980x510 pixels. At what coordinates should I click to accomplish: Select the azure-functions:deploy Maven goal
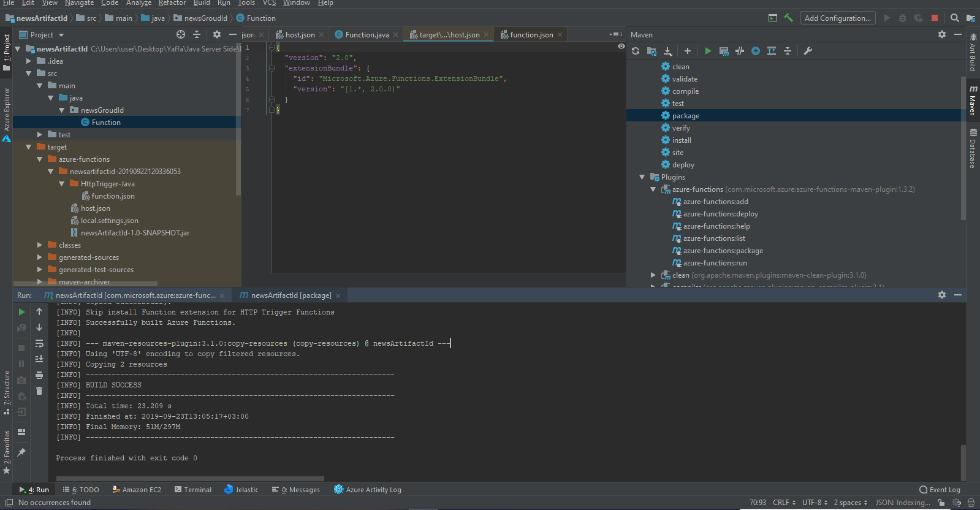click(x=720, y=214)
